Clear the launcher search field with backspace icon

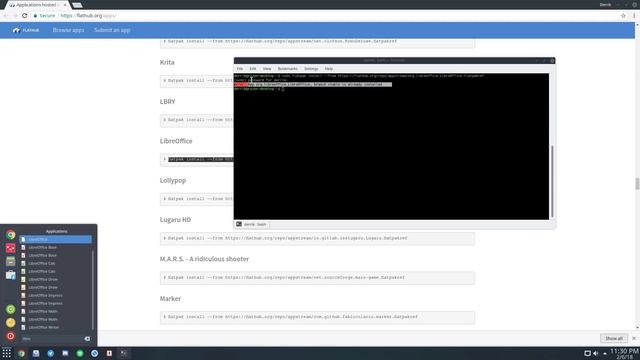87,338
